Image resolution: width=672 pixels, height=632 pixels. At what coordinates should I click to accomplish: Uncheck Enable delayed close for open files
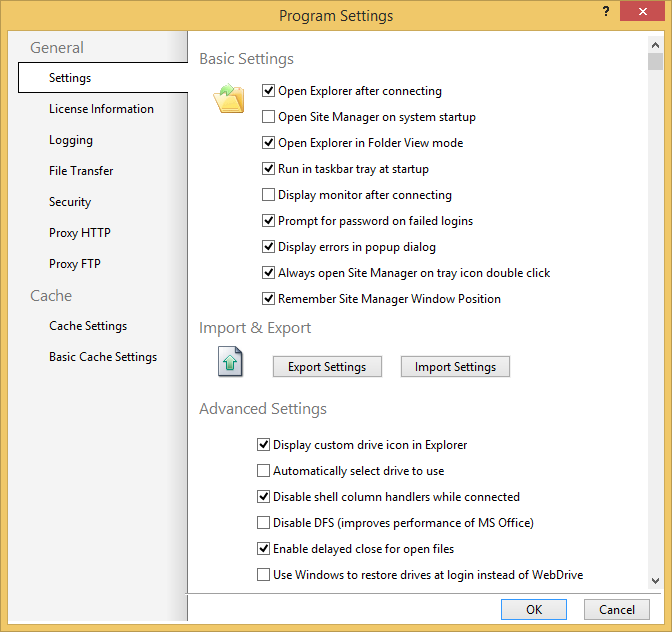(264, 549)
